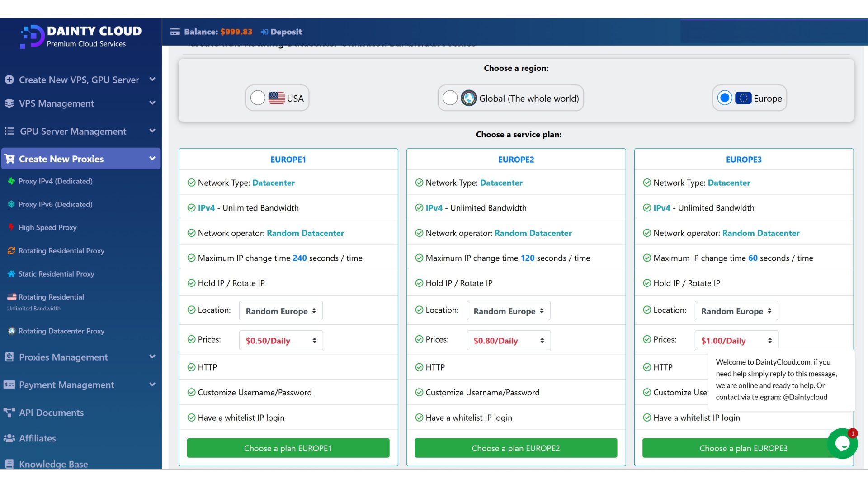Open EUROPE3 Prices dropdown showing $1.00/Daily
The height and width of the screenshot is (488, 868).
[x=736, y=340]
